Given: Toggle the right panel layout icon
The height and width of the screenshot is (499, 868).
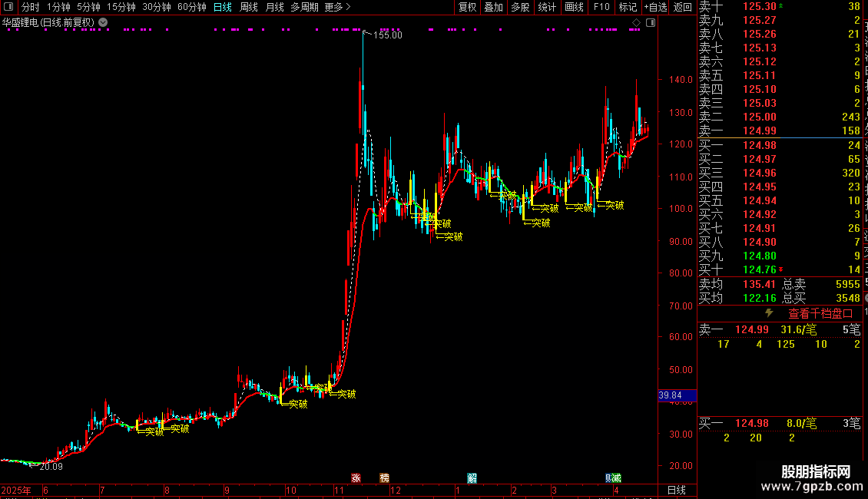Looking at the screenshot, I should [x=651, y=23].
